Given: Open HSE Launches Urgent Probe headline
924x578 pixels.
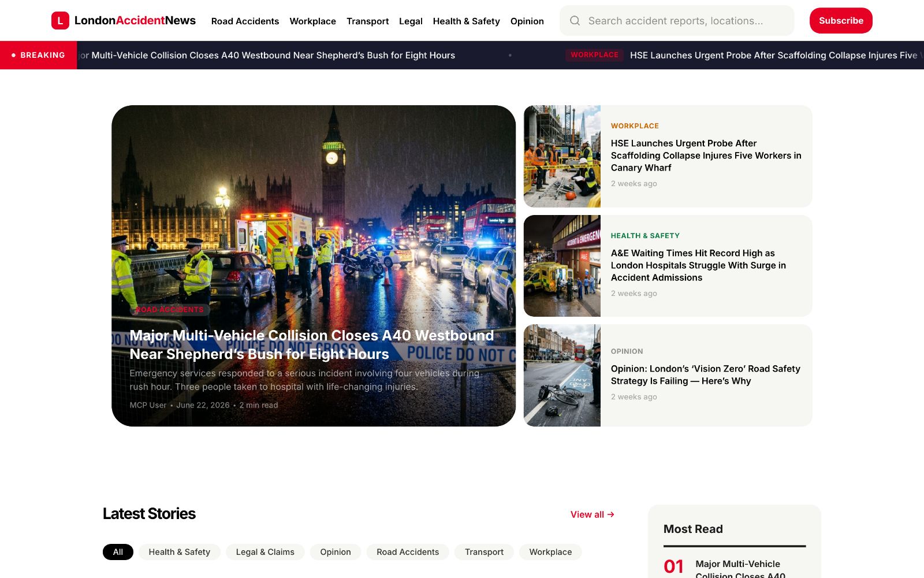Looking at the screenshot, I should point(706,155).
